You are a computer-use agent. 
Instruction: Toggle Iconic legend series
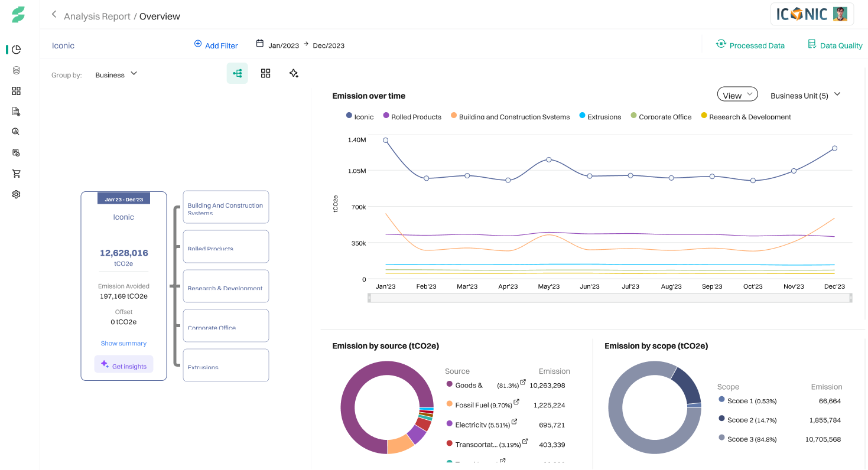(360, 117)
